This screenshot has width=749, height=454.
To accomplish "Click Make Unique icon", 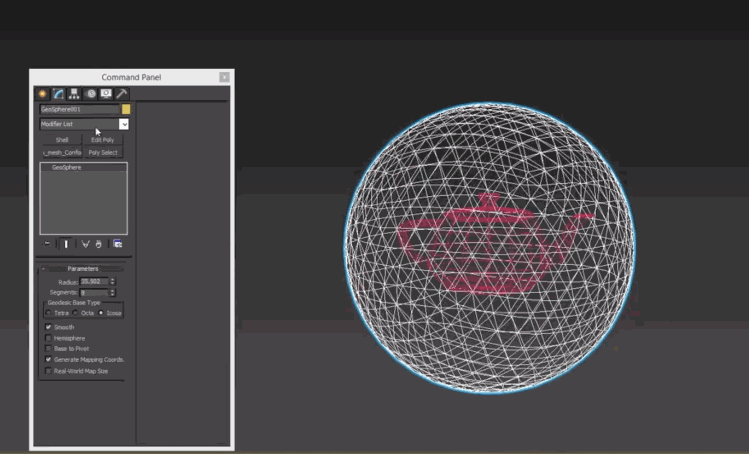I will pos(85,244).
